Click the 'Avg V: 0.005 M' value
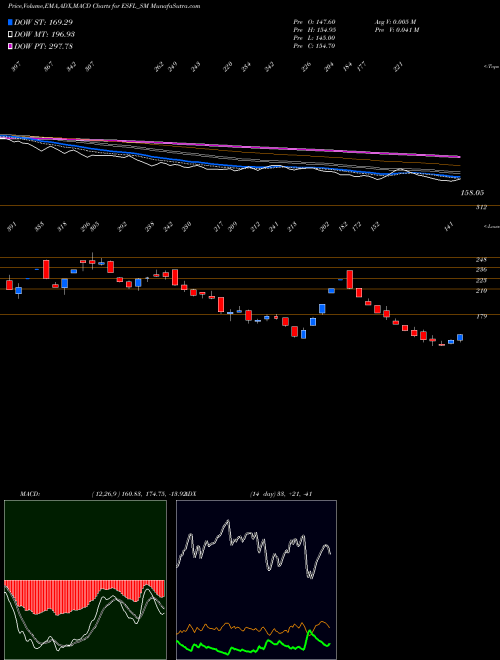 pyautogui.click(x=395, y=22)
